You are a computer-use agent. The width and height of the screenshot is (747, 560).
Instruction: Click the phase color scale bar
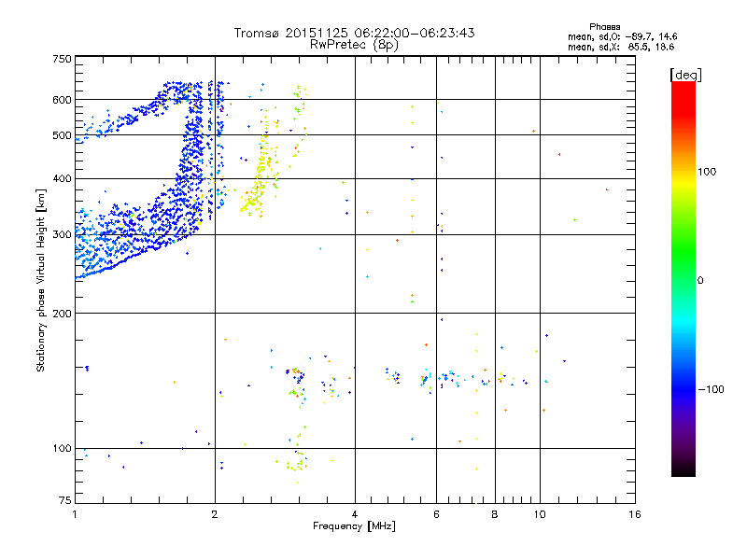coord(684,279)
